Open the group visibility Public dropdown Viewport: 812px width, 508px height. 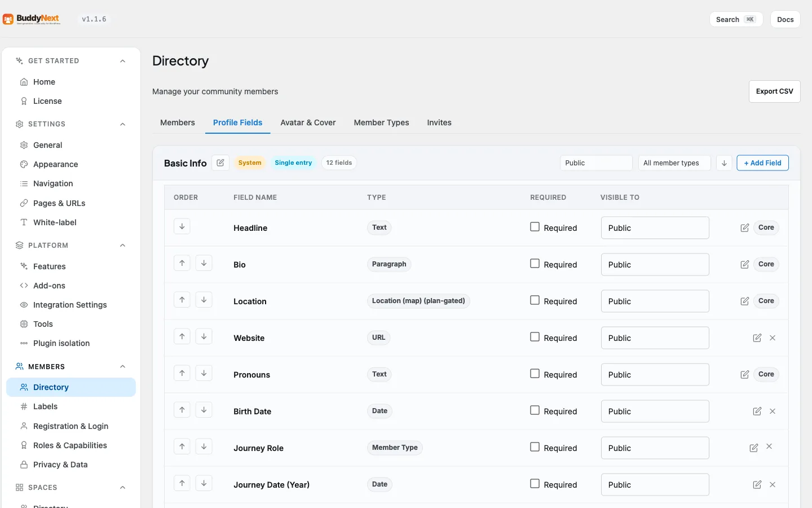(596, 163)
